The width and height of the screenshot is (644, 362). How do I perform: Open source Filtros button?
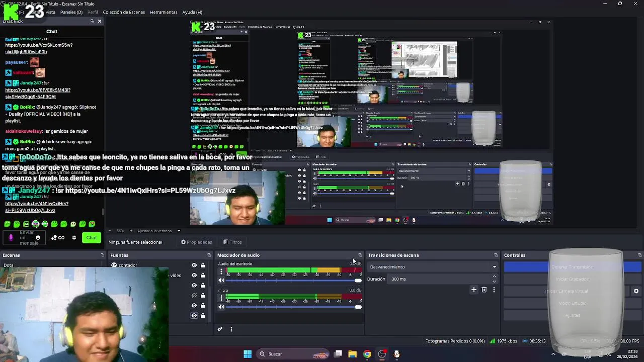tap(232, 242)
